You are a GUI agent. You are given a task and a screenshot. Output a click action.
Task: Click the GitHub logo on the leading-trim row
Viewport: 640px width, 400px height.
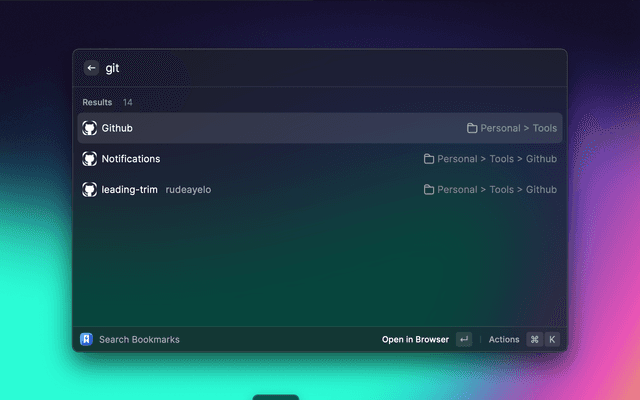[x=89, y=189]
